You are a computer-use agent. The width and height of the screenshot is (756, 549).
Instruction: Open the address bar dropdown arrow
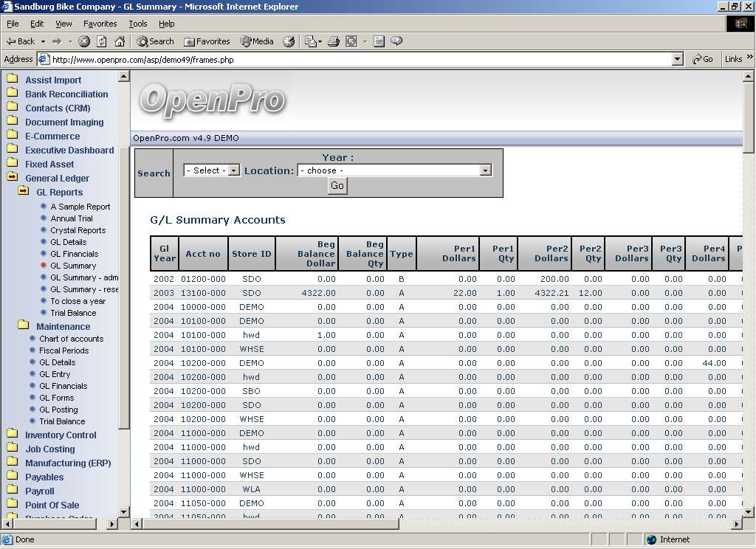coord(678,59)
